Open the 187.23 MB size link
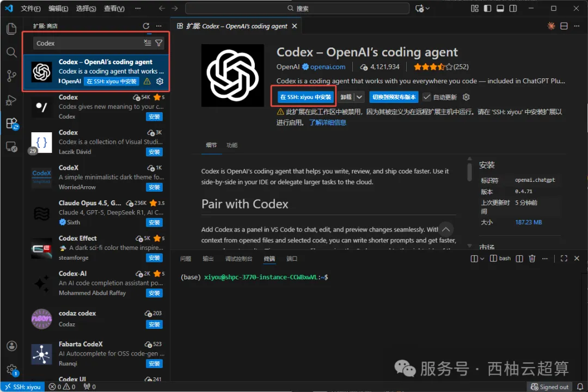The width and height of the screenshot is (588, 392). [x=528, y=223]
